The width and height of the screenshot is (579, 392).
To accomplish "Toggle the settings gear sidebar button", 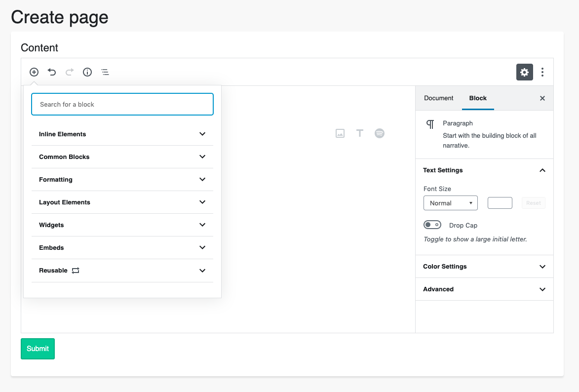I will 524,72.
